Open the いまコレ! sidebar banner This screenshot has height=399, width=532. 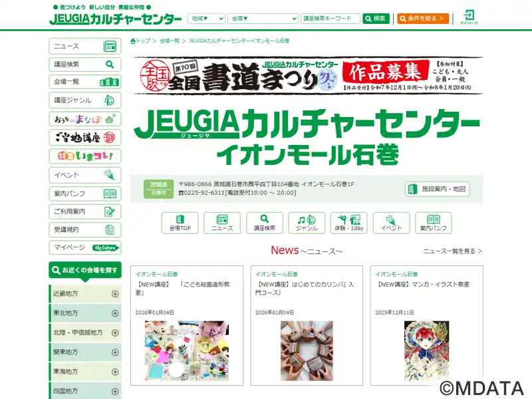tap(85, 156)
